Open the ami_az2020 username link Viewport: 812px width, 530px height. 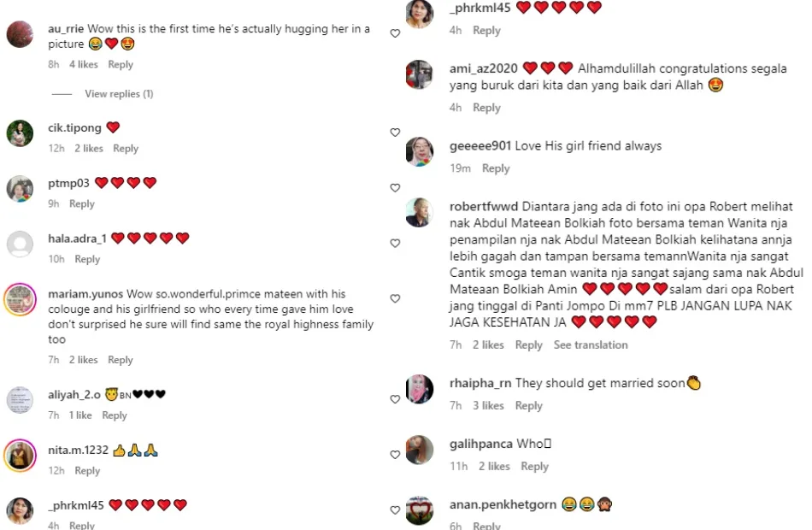coord(483,68)
